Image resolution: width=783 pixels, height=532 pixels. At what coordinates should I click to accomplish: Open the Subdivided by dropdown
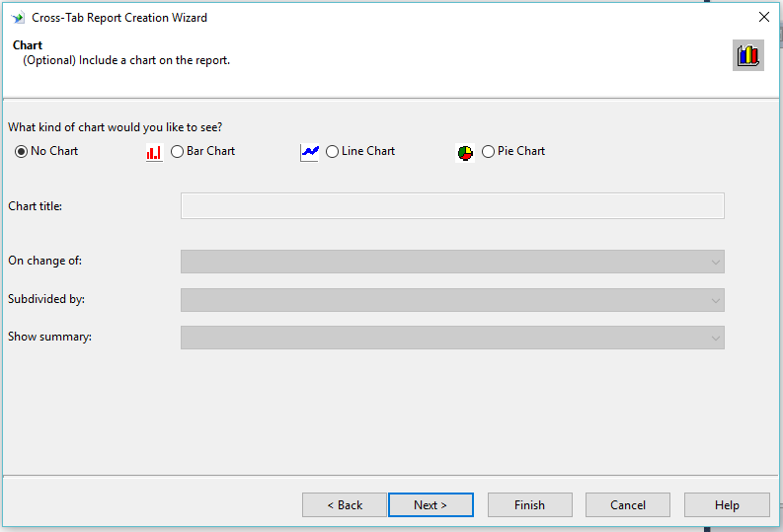click(452, 300)
